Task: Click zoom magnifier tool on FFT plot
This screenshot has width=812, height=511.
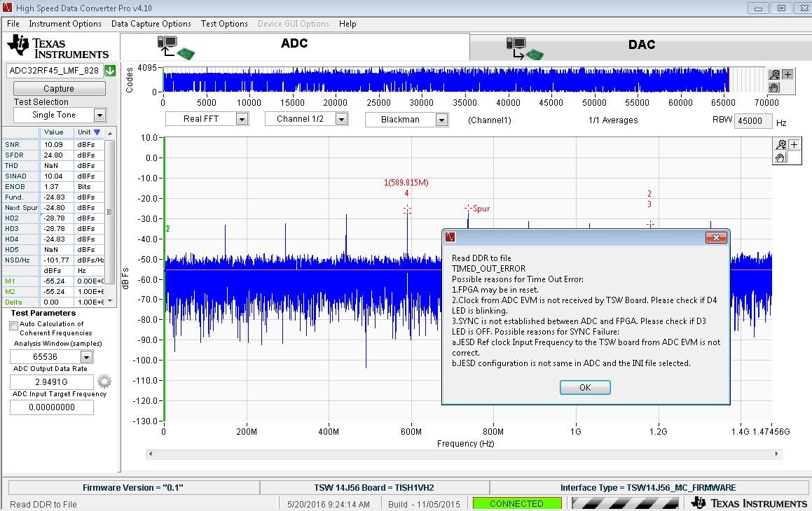Action: coord(780,145)
